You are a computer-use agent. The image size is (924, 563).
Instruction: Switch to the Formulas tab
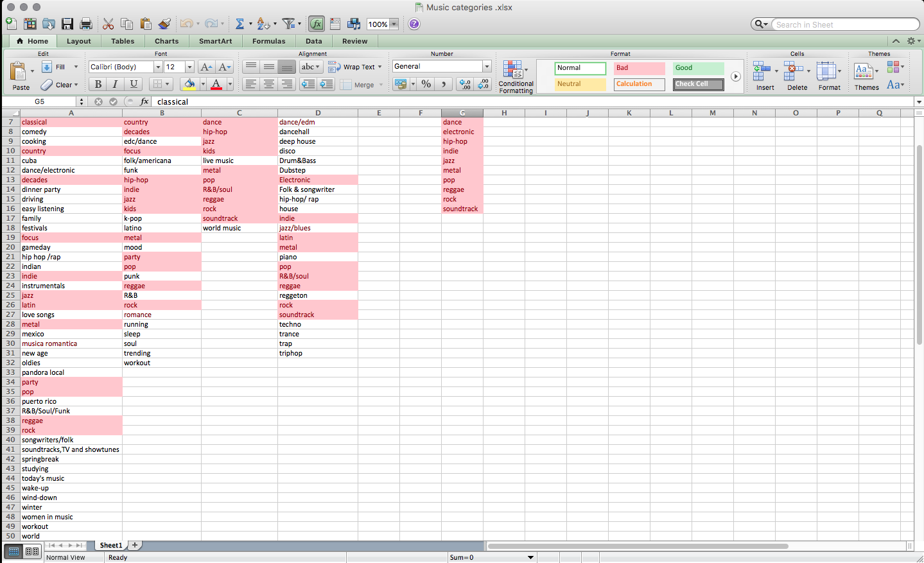point(268,41)
